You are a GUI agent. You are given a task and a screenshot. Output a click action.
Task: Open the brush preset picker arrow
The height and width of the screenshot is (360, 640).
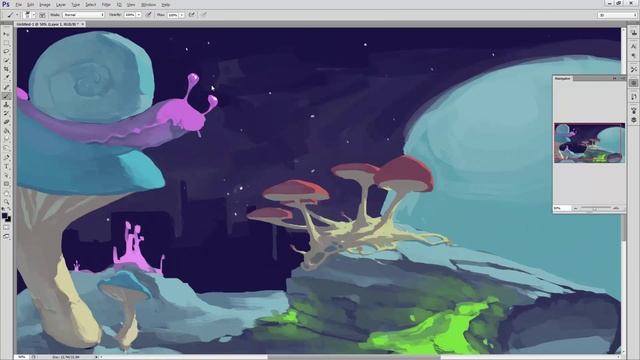tap(33, 15)
